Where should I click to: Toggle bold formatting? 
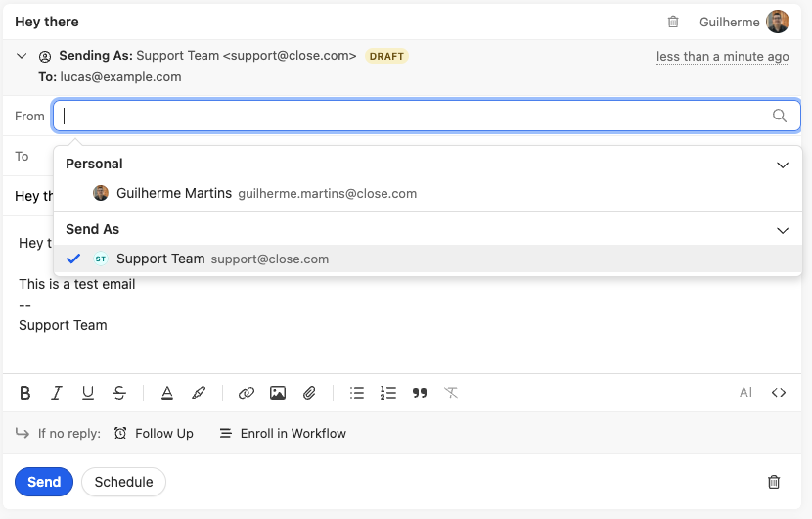coord(24,393)
